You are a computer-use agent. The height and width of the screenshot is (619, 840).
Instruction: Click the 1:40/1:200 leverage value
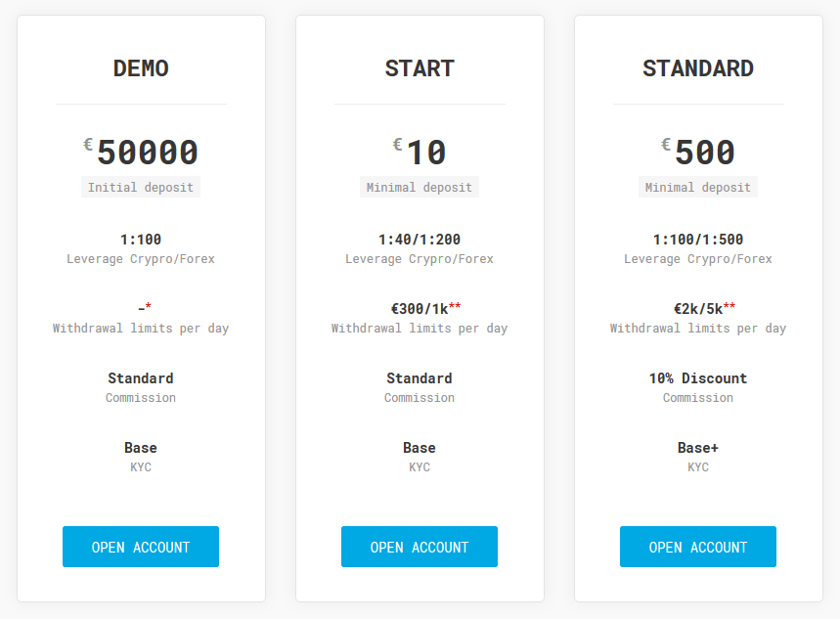click(x=420, y=239)
